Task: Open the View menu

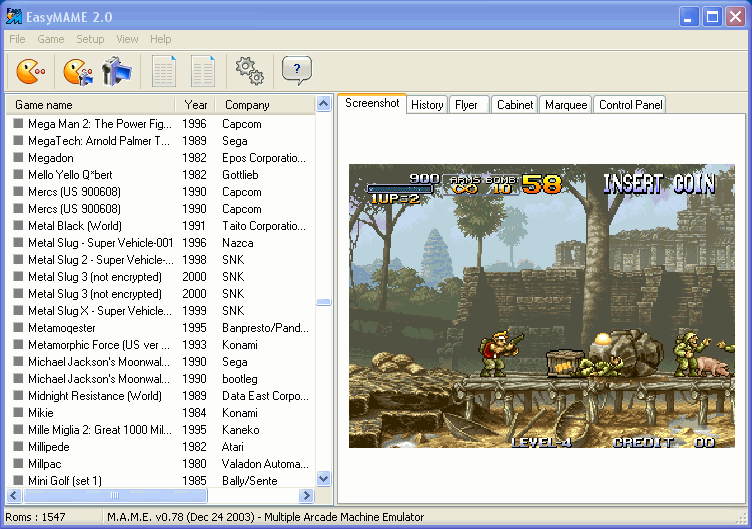Action: coord(127,39)
